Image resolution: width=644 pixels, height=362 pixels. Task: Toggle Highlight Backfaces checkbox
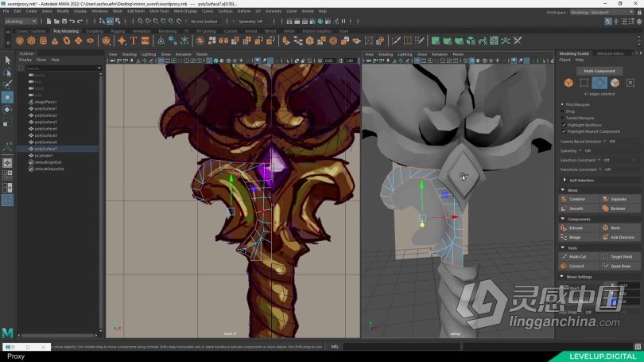pyautogui.click(x=564, y=125)
